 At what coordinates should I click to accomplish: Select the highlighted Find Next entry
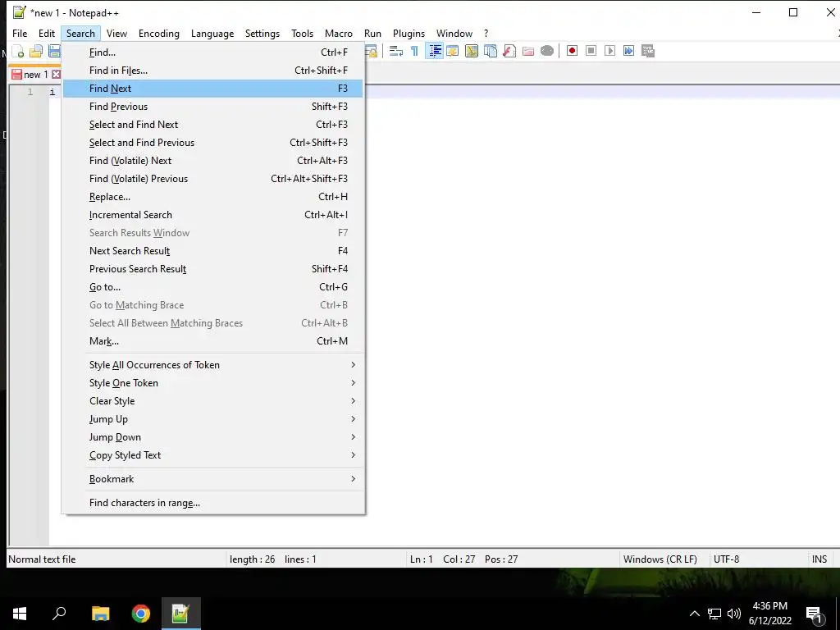point(212,89)
